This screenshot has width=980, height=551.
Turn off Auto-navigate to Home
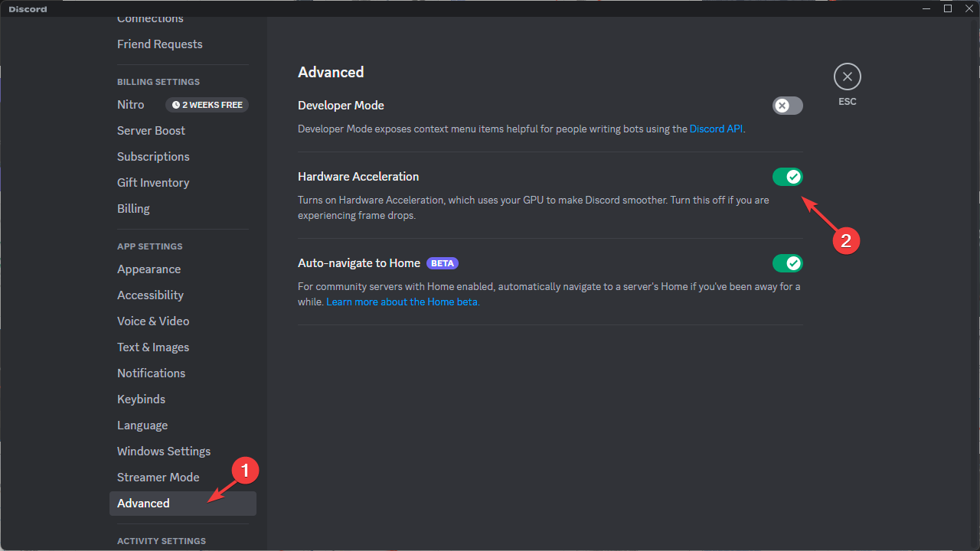pos(787,263)
